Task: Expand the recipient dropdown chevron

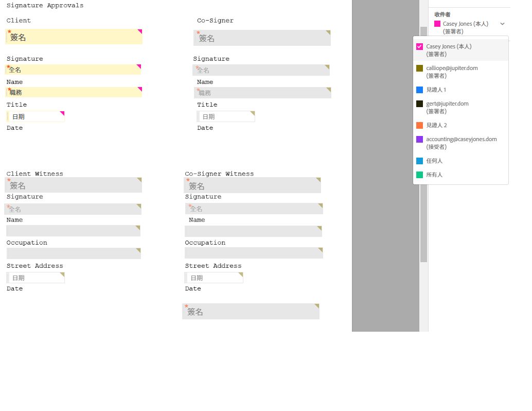Action: point(502,24)
